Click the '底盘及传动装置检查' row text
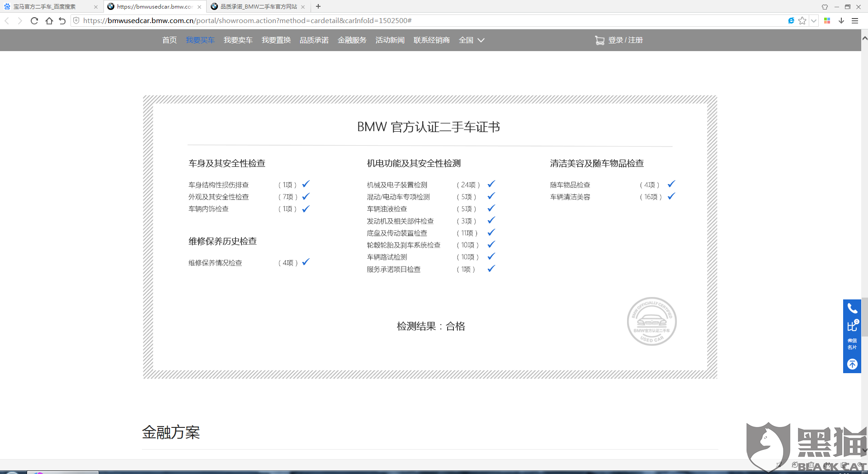The image size is (868, 474). point(397,233)
